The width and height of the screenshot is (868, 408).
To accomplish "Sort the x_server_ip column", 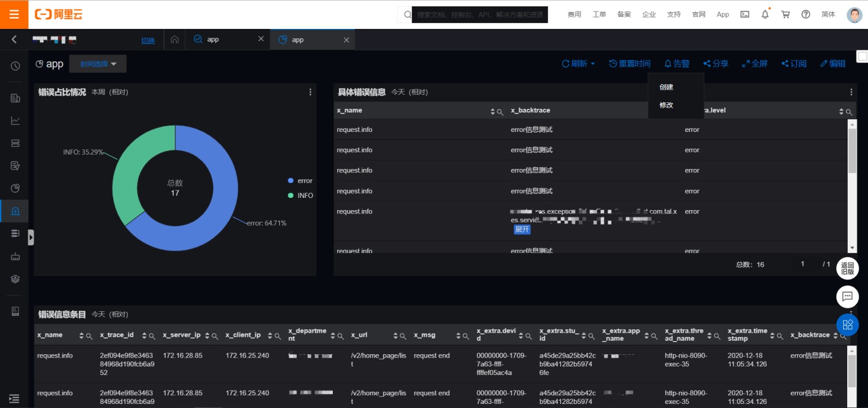I will coord(208,336).
